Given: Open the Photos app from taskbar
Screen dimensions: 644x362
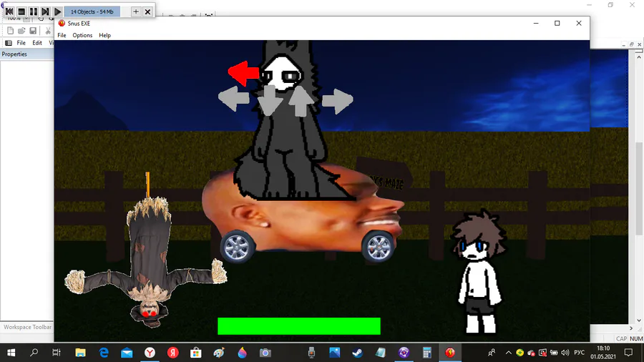Looking at the screenshot, I should pyautogui.click(x=334, y=353).
